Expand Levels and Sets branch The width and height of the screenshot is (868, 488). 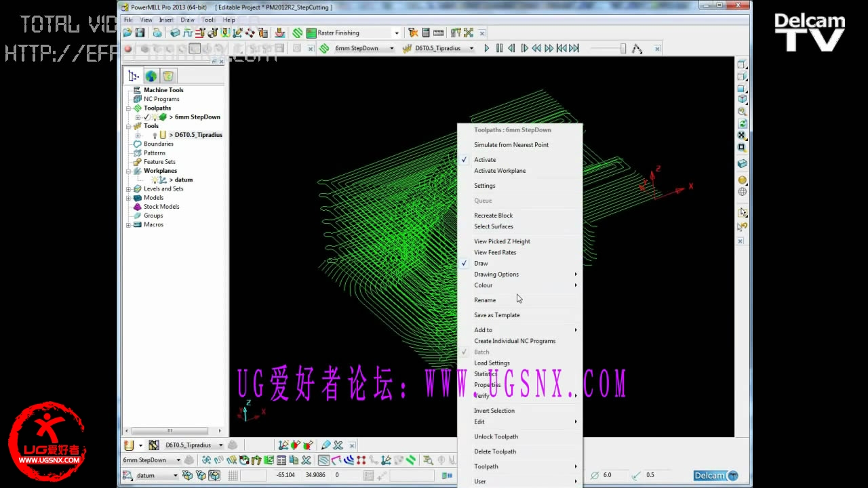pyautogui.click(x=128, y=189)
